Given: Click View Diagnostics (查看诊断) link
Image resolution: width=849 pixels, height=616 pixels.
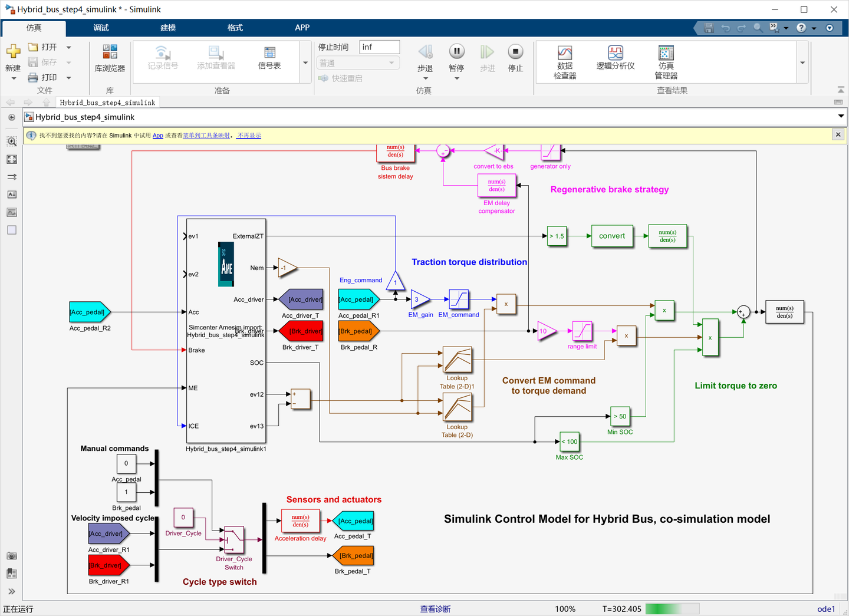Looking at the screenshot, I should (435, 609).
